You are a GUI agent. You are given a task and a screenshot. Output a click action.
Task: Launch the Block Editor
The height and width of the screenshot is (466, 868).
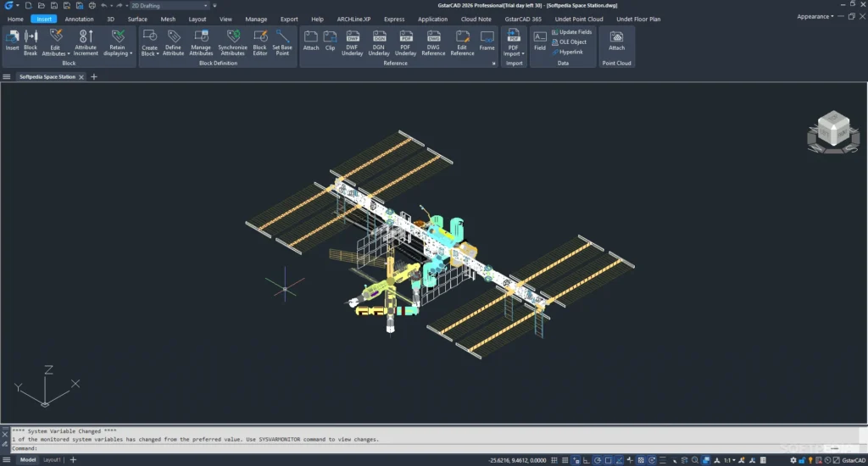click(260, 42)
